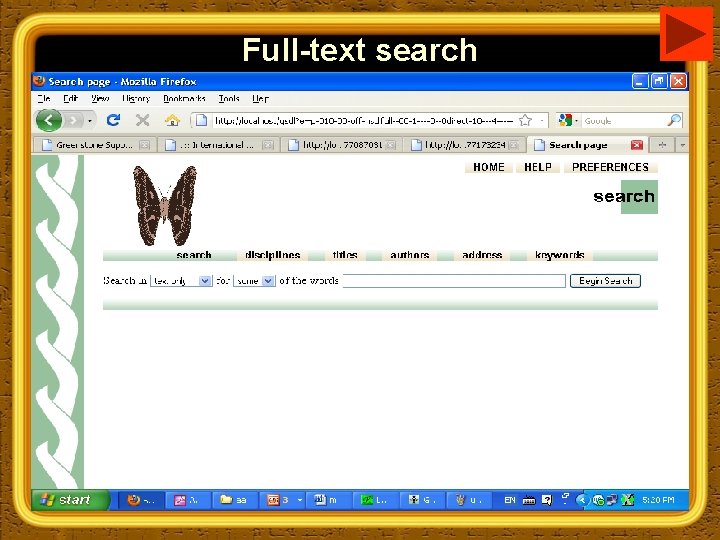Click the Stop loading X icon
The height and width of the screenshot is (540, 720).
142,120
